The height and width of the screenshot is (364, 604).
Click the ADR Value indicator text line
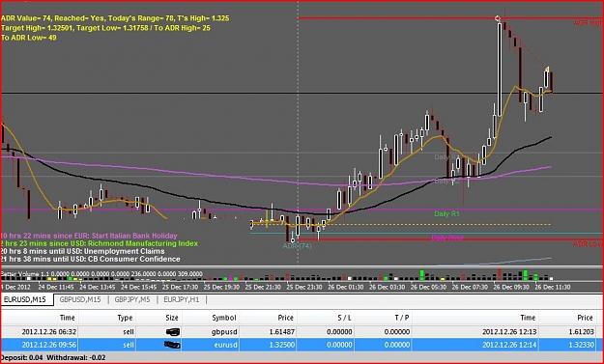pyautogui.click(x=115, y=18)
